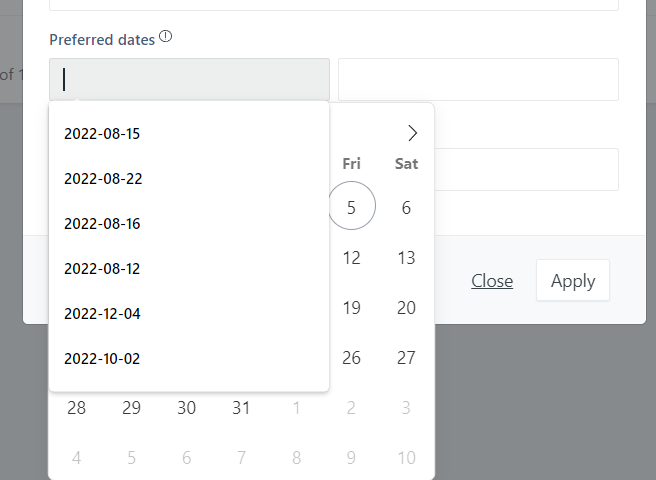Image resolution: width=656 pixels, height=480 pixels.
Task: Select 2022-10-02 in the dropdown list
Action: (189, 359)
